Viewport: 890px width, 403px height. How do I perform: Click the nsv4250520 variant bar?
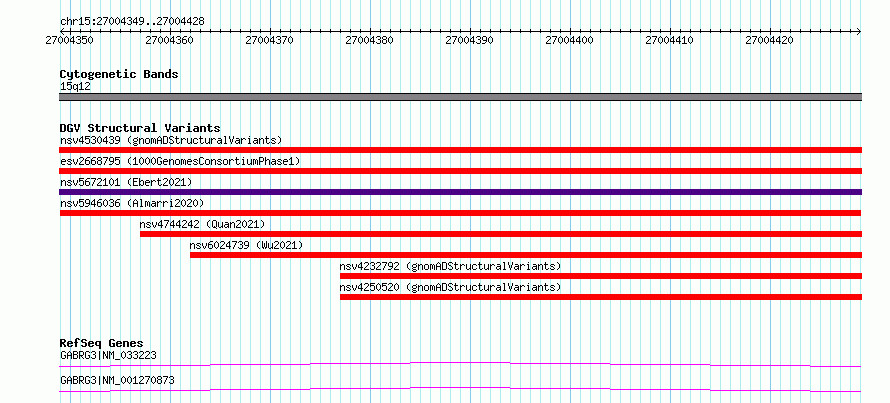(601, 297)
